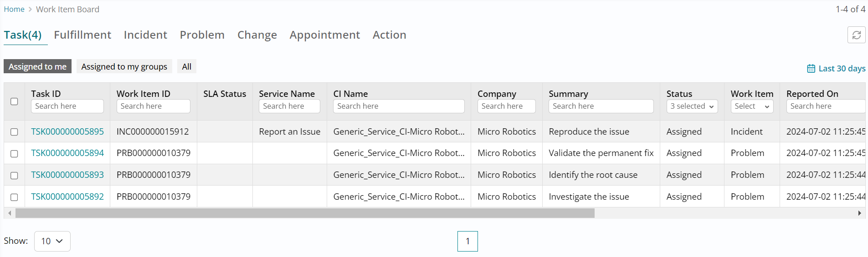Expand the Work Item Select dropdown
The width and height of the screenshot is (868, 257).
point(752,106)
